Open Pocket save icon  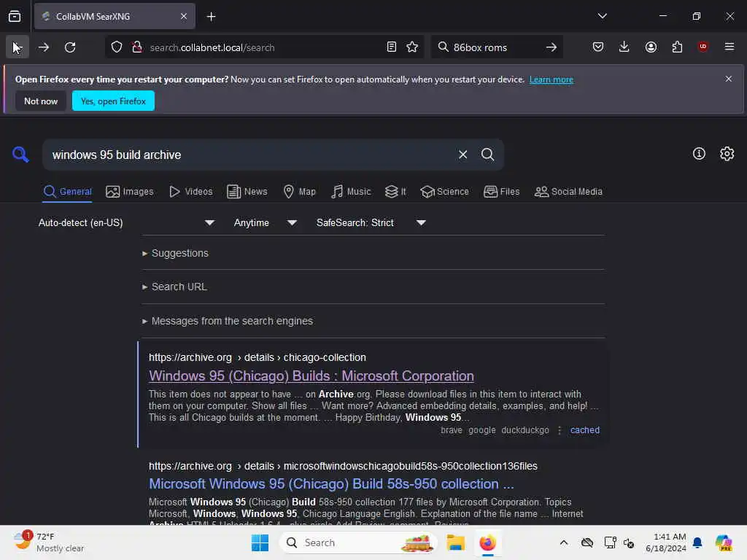598,47
